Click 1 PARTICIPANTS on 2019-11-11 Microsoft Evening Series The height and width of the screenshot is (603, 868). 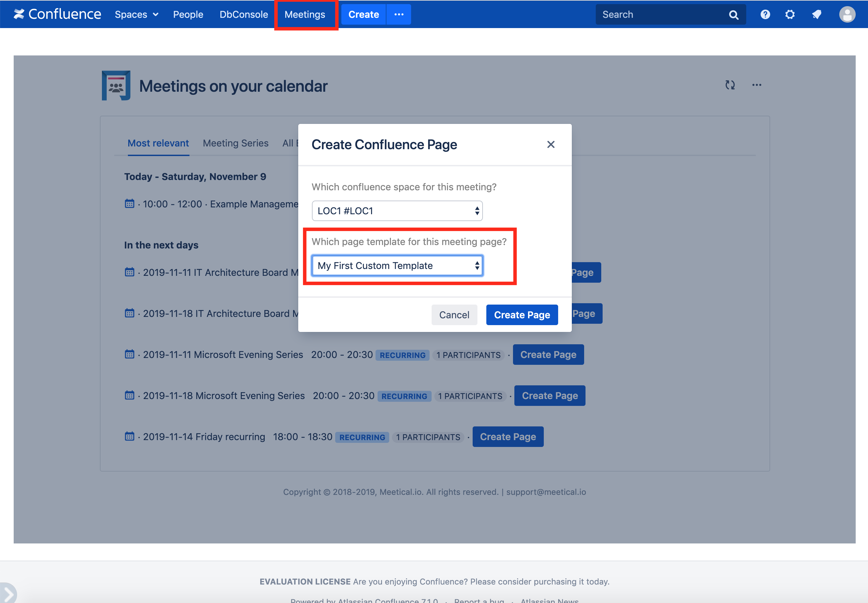click(469, 355)
